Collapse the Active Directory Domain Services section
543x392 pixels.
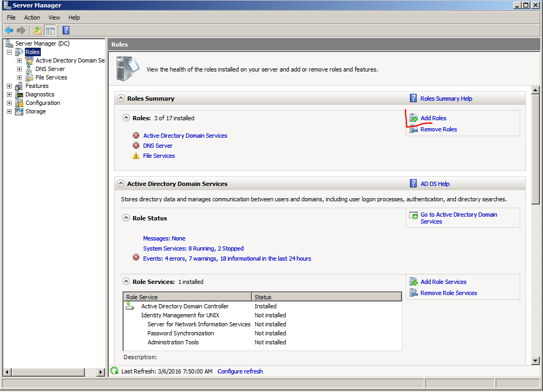pos(120,183)
